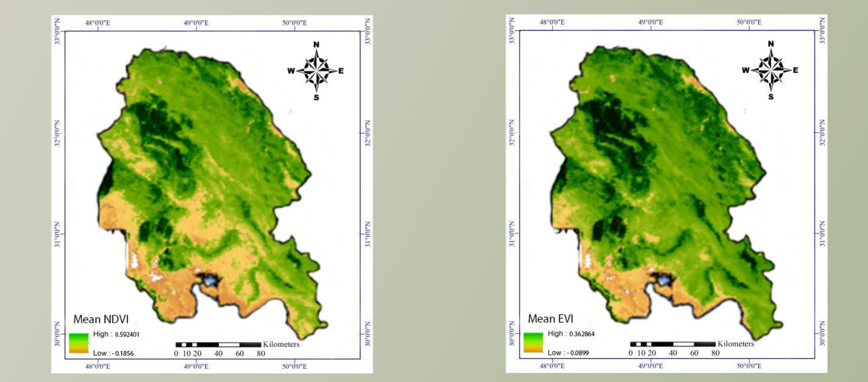Click the compass 'S' letter on the EVI map
This screenshot has height=382, width=868.
click(771, 97)
